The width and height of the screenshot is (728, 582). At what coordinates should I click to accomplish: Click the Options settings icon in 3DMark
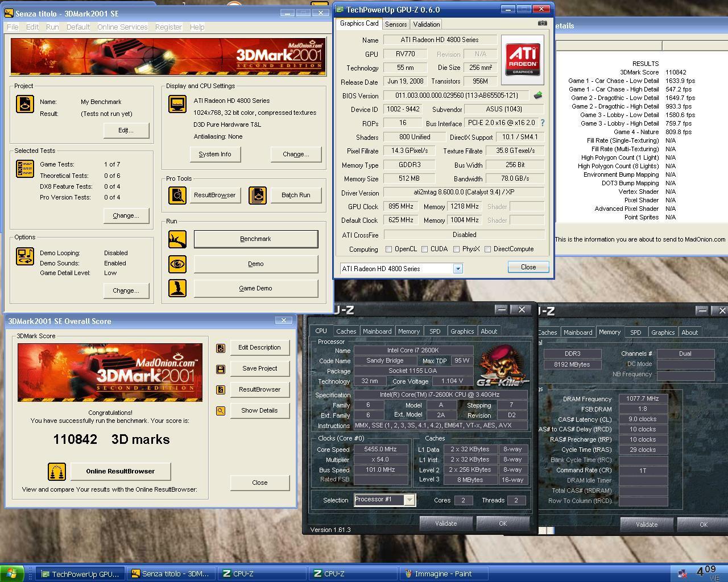coord(25,256)
